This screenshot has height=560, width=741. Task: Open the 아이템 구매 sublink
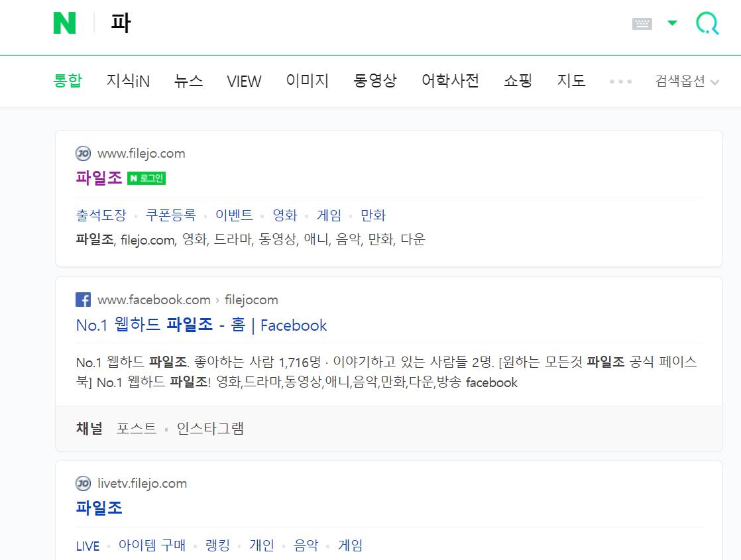tap(152, 545)
